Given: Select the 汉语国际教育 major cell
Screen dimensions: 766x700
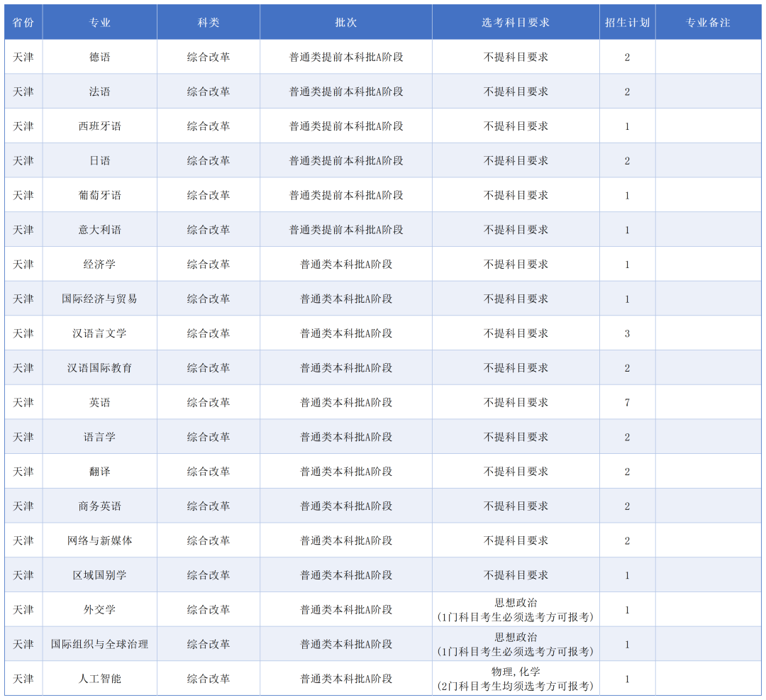Looking at the screenshot, I should pos(100,368).
